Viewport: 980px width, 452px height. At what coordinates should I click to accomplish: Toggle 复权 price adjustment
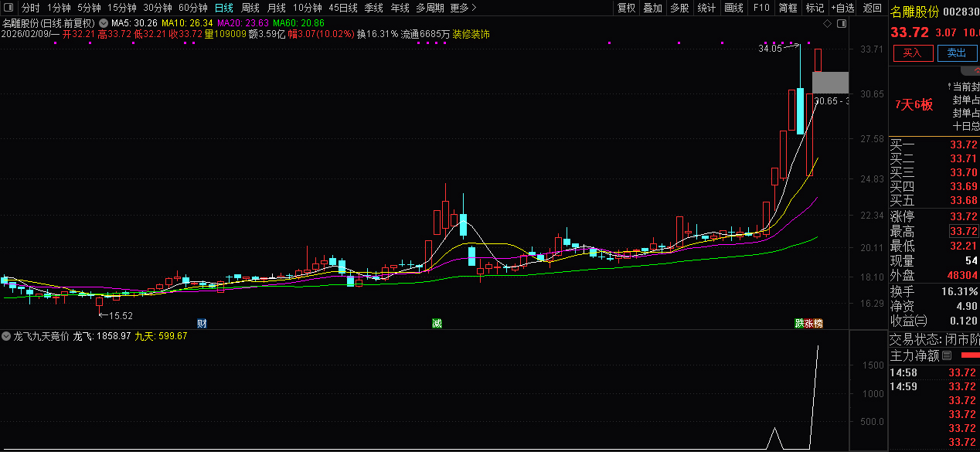(x=626, y=8)
